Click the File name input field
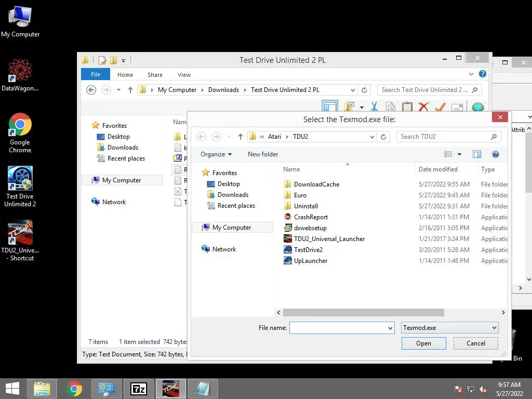This screenshot has height=399, width=532. (x=338, y=328)
